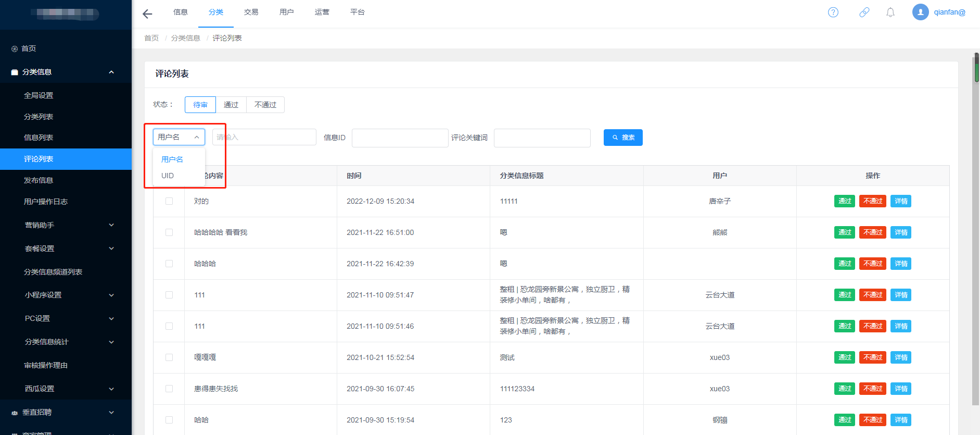
Task: Click the folder icon next to 分类信息
Action: [x=15, y=72]
